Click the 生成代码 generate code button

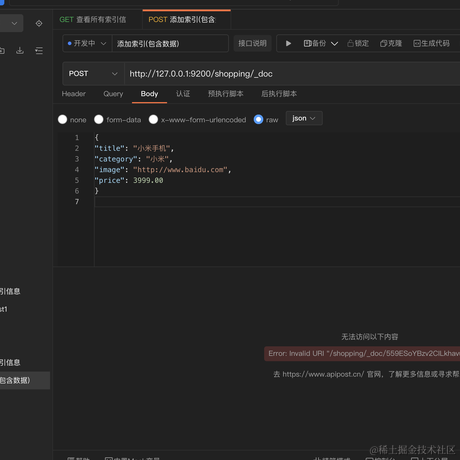pyautogui.click(x=431, y=43)
